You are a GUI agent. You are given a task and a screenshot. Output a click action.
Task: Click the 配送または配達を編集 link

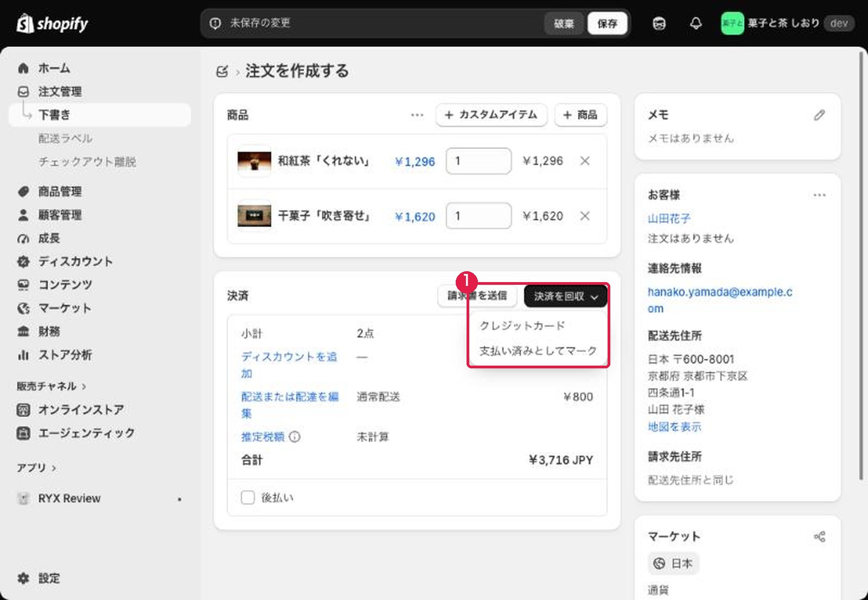[290, 405]
